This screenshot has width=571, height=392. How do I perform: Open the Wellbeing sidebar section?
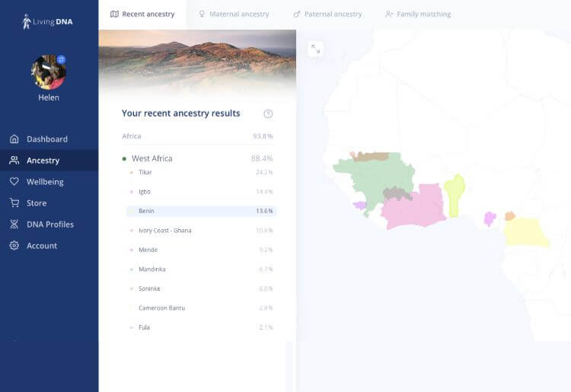49,181
